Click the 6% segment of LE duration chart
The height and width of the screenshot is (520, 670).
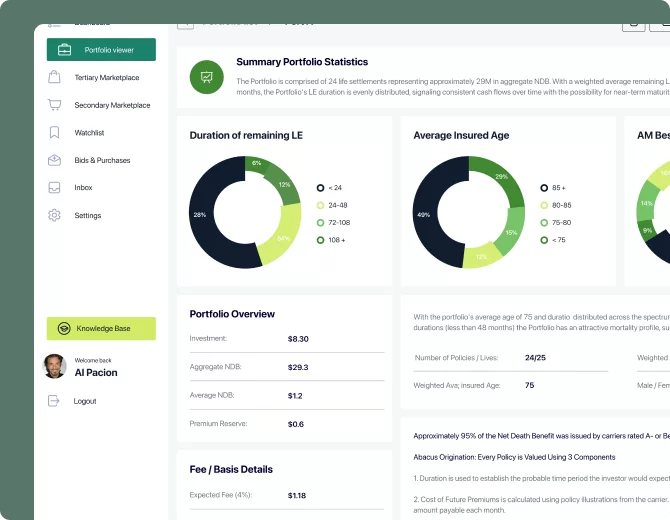coord(256,165)
